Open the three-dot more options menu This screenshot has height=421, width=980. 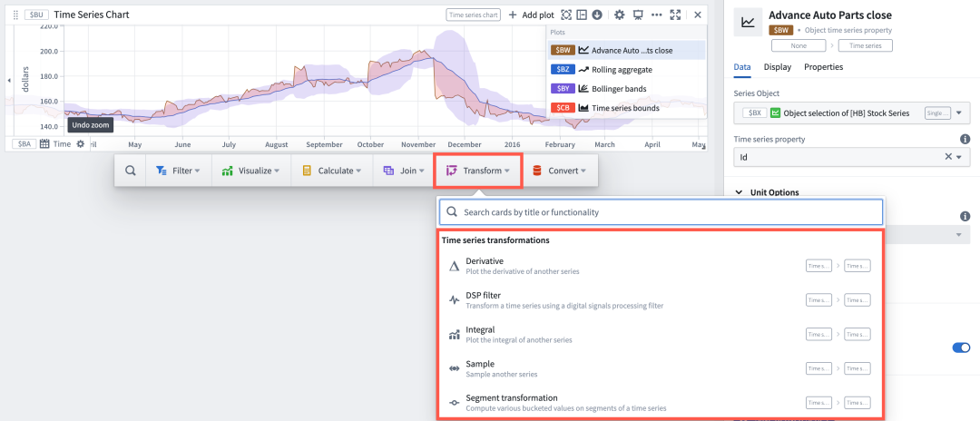click(656, 15)
